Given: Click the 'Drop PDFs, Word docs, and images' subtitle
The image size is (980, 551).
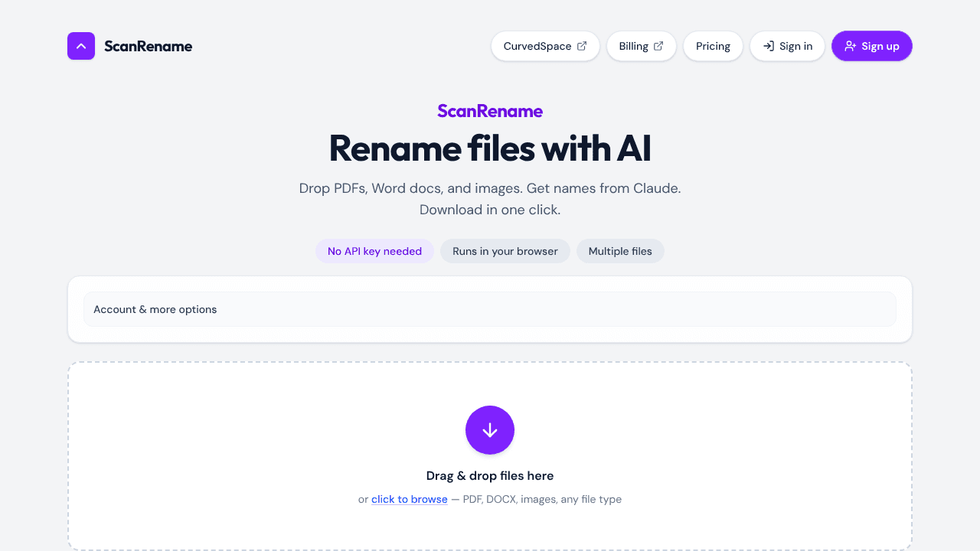Looking at the screenshot, I should coord(490,198).
